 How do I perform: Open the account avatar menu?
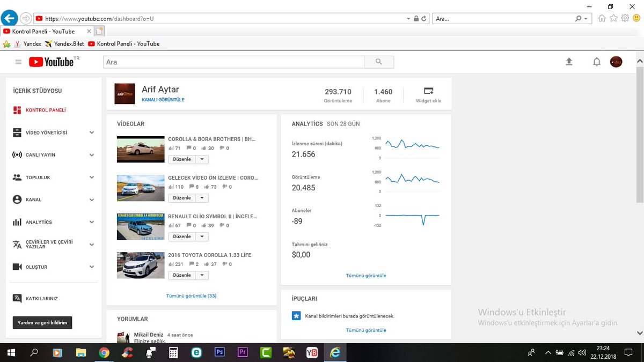click(x=616, y=62)
